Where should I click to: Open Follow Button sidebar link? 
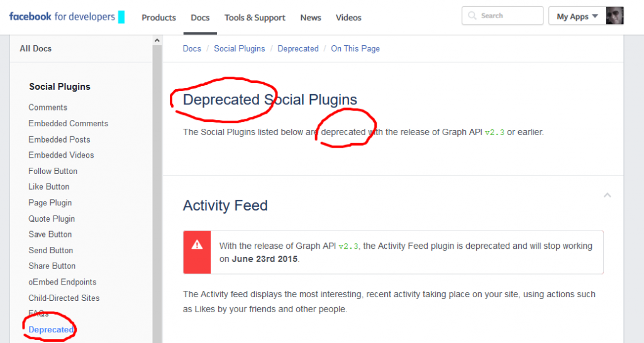pos(53,171)
